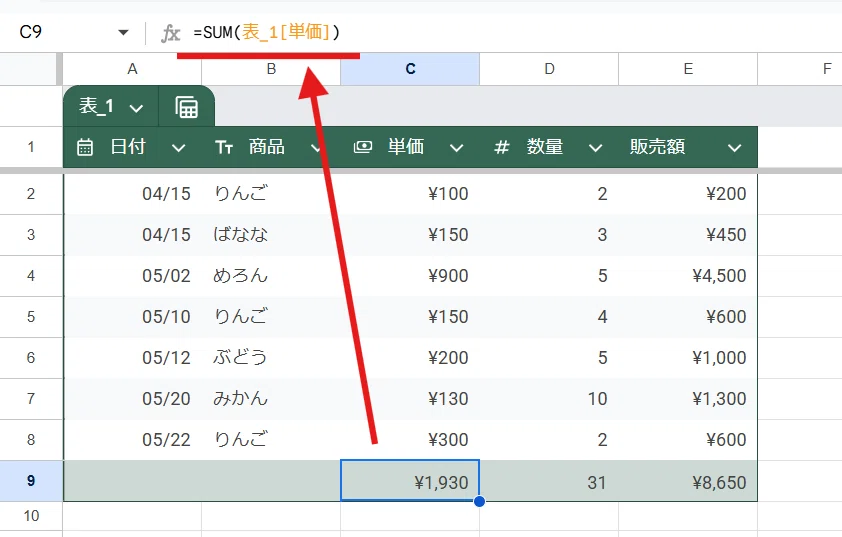Click the 販売額 header label
Image resolution: width=842 pixels, height=537 pixels.
[x=657, y=147]
